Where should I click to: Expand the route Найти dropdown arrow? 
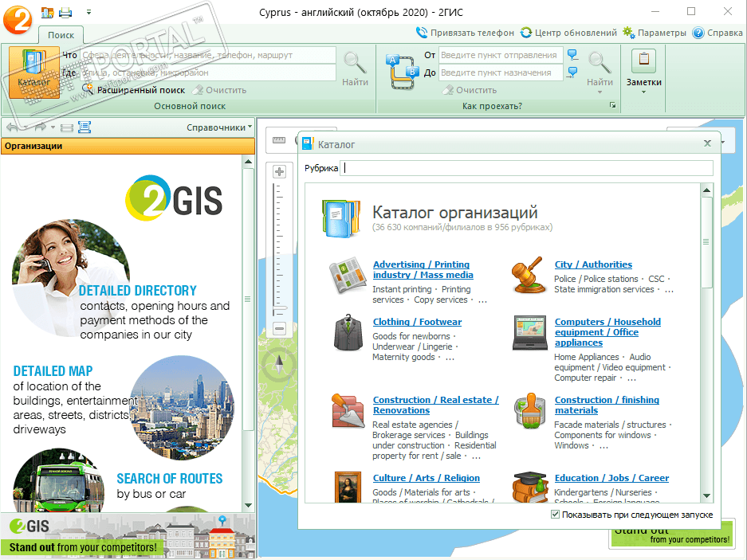point(600,92)
